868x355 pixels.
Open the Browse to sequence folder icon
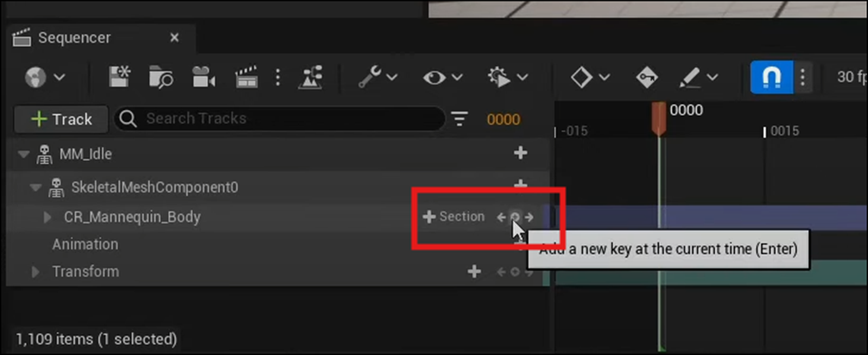click(x=161, y=77)
